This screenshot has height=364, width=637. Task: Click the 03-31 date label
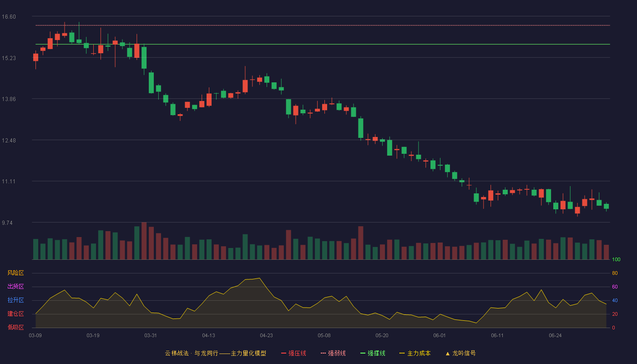pos(151,335)
